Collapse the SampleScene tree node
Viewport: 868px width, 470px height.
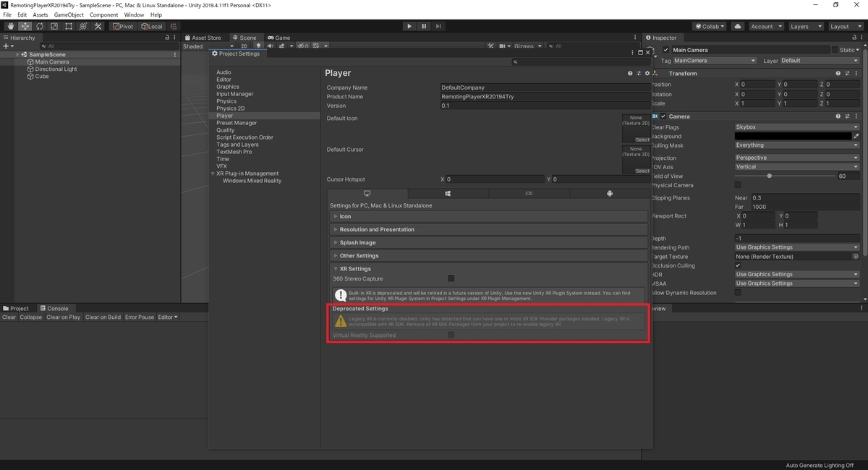click(17, 55)
